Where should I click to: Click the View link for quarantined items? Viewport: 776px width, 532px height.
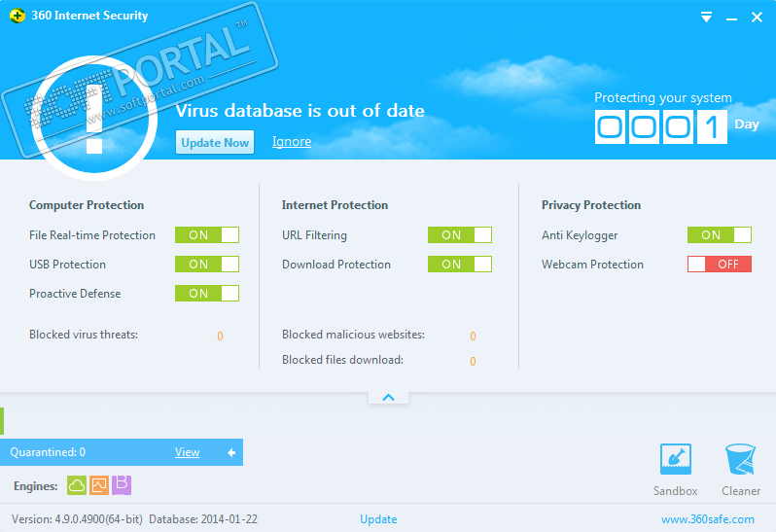point(187,452)
